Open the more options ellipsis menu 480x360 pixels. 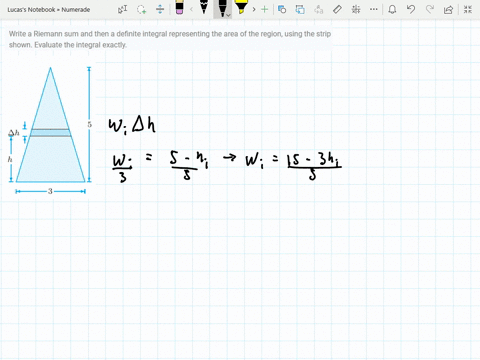click(x=374, y=9)
